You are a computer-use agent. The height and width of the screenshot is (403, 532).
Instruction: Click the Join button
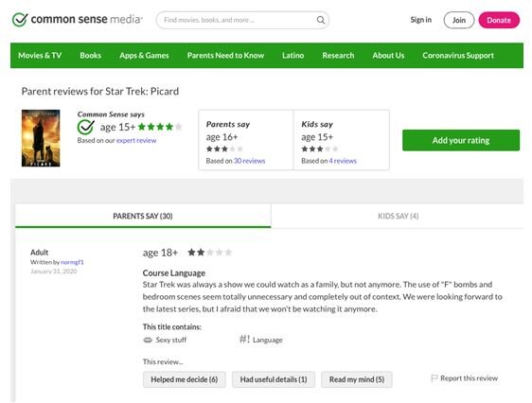click(459, 20)
